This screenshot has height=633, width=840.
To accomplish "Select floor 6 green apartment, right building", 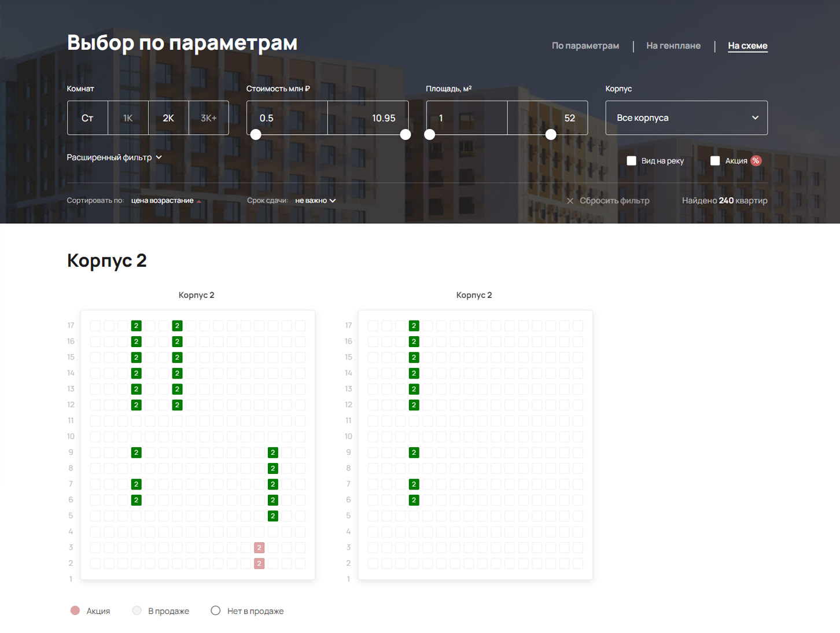I will (x=414, y=500).
